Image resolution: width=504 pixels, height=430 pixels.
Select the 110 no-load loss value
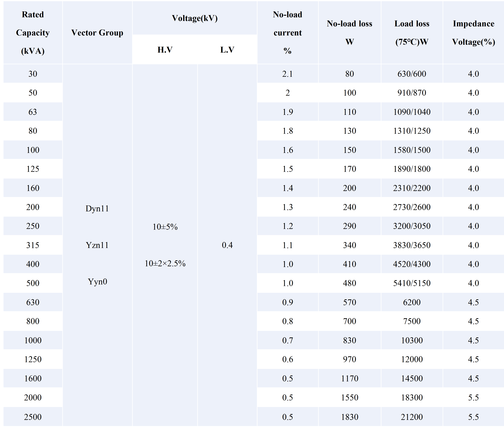[x=349, y=112]
